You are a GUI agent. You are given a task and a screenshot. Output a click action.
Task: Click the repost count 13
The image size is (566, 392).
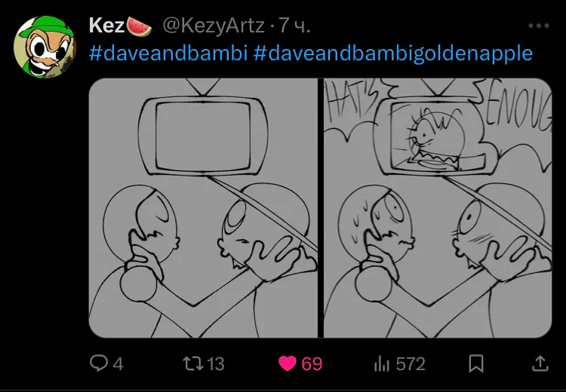coord(216,364)
